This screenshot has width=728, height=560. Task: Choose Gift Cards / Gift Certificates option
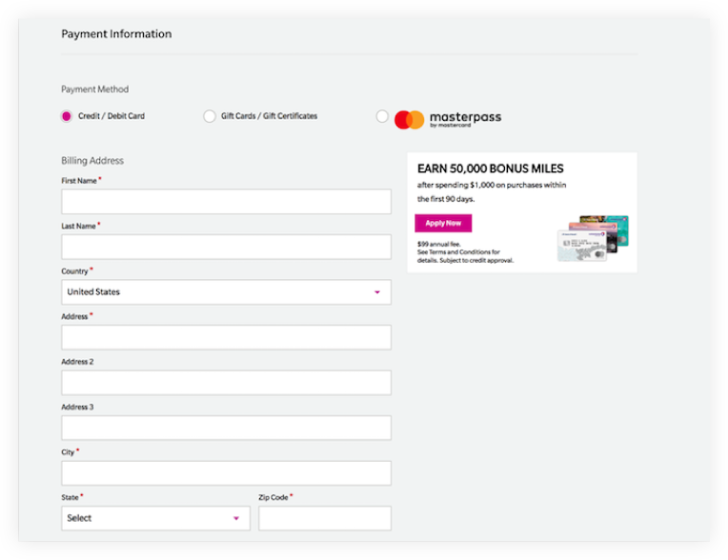pyautogui.click(x=210, y=116)
